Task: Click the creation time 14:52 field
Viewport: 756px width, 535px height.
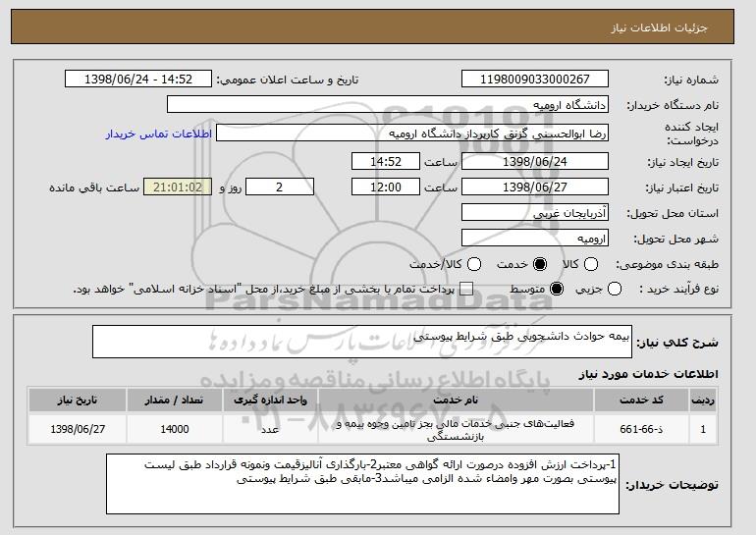Action: [x=386, y=161]
